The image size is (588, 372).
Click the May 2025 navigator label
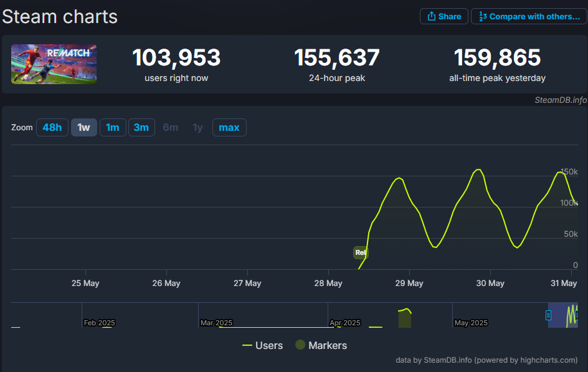(x=471, y=323)
